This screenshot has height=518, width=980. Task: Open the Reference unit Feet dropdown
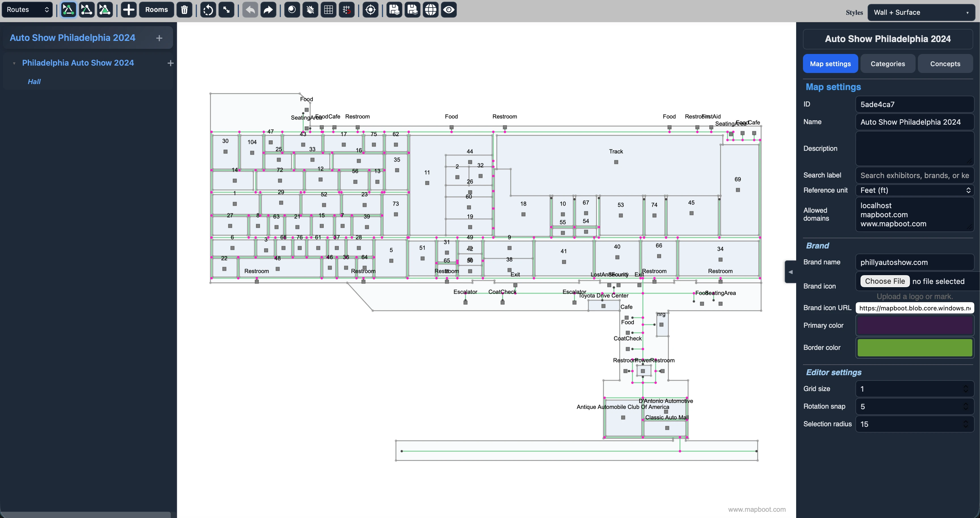click(914, 190)
